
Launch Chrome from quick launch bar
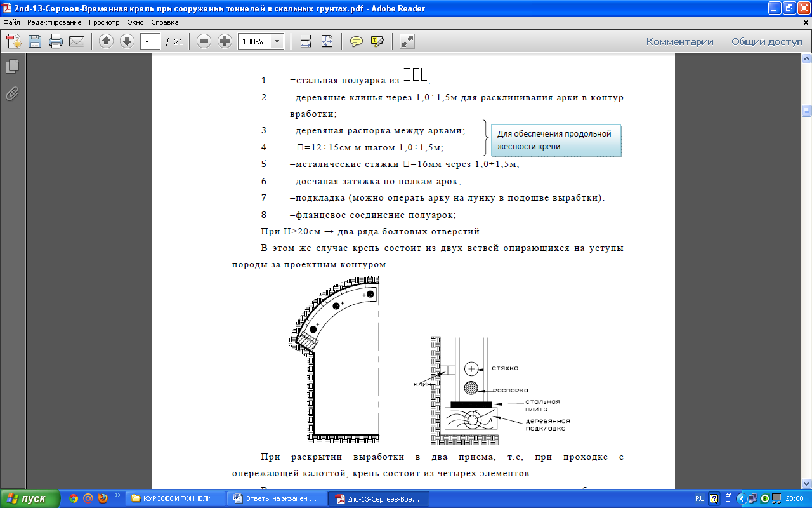[x=74, y=498]
